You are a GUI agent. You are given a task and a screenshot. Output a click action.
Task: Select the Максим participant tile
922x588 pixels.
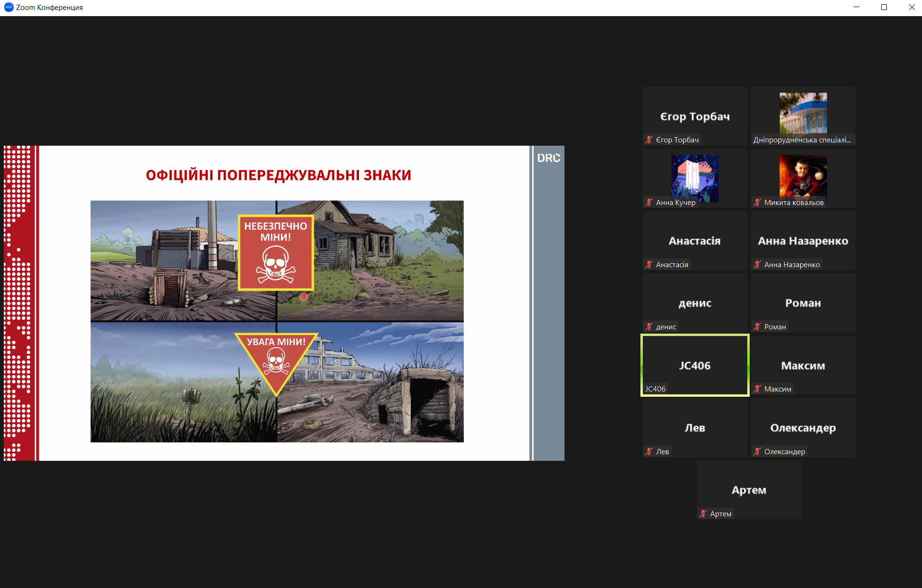tap(803, 365)
